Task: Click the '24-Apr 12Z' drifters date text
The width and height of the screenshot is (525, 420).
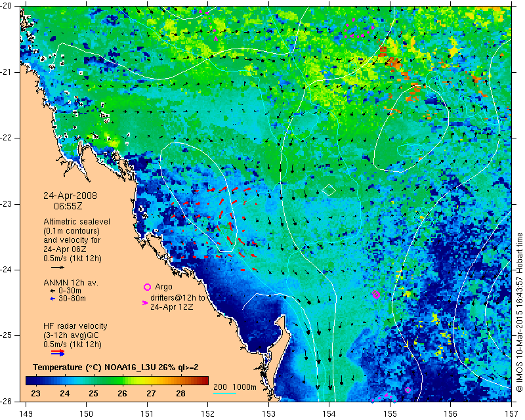Action: tap(171, 306)
